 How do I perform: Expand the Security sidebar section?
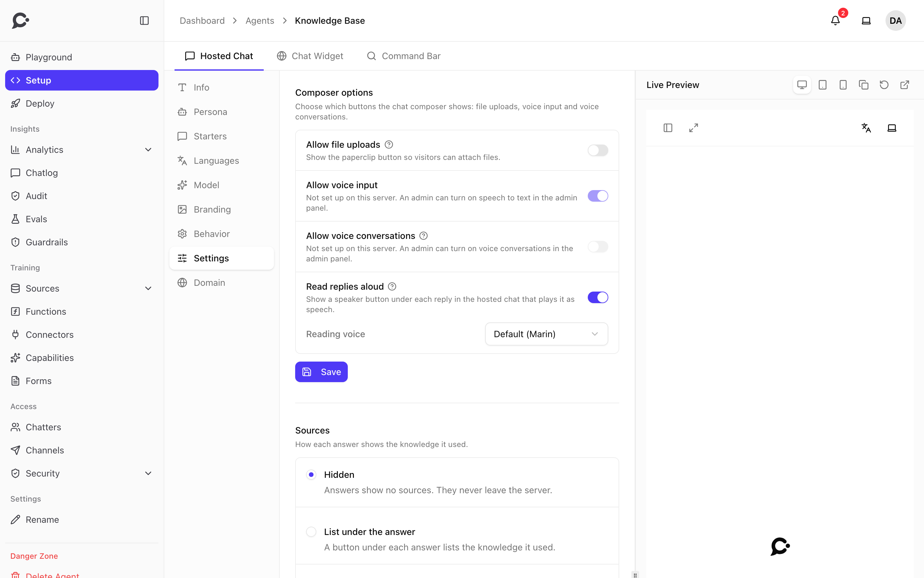(82, 473)
